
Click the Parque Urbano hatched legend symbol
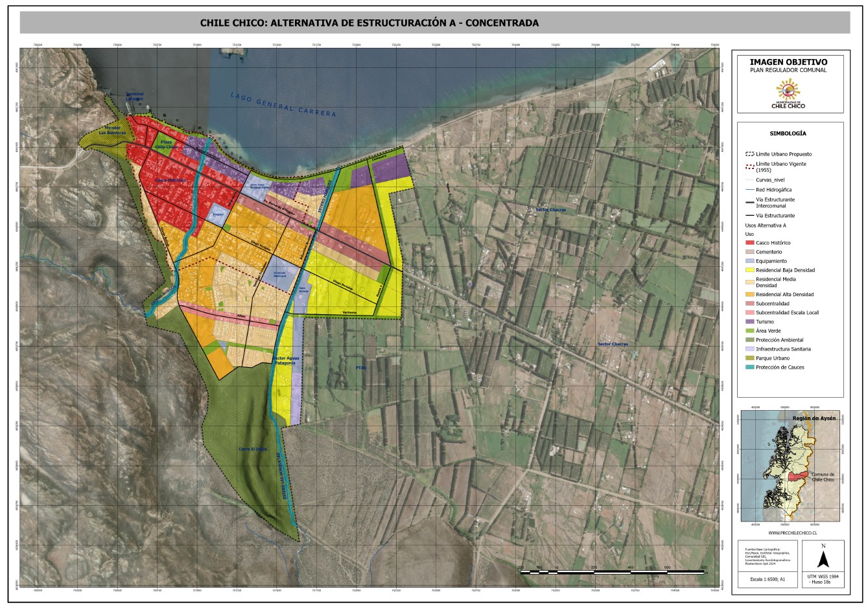click(x=750, y=358)
